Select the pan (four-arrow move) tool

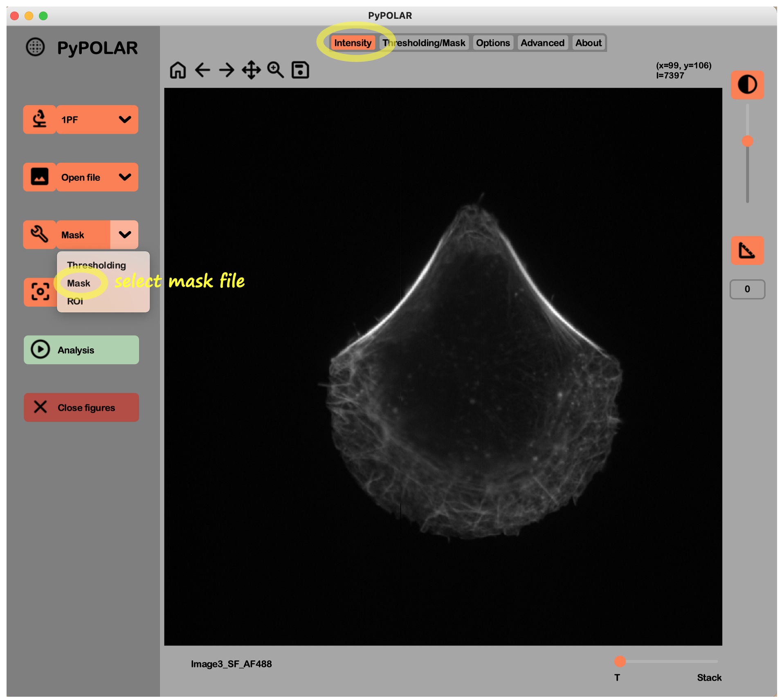[251, 70]
